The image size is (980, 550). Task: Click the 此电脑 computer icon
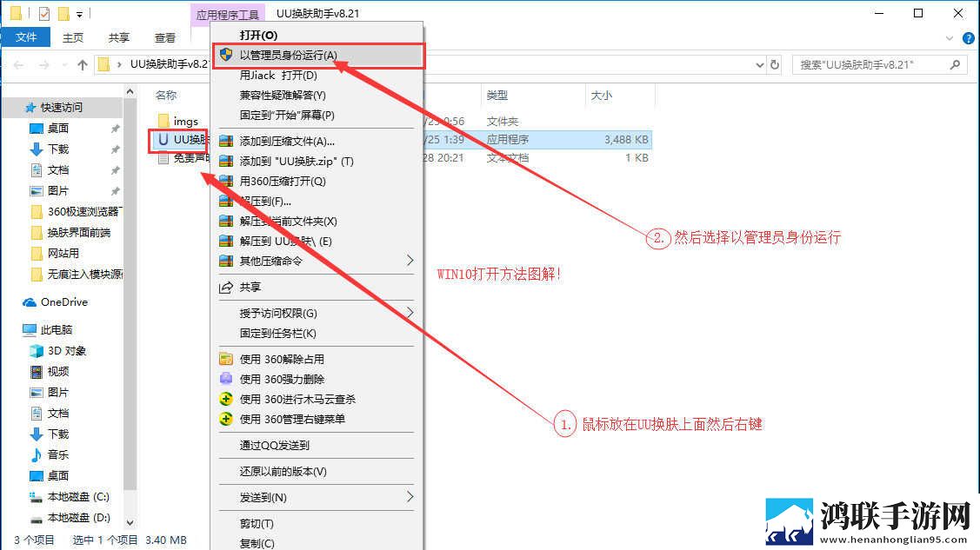[30, 329]
